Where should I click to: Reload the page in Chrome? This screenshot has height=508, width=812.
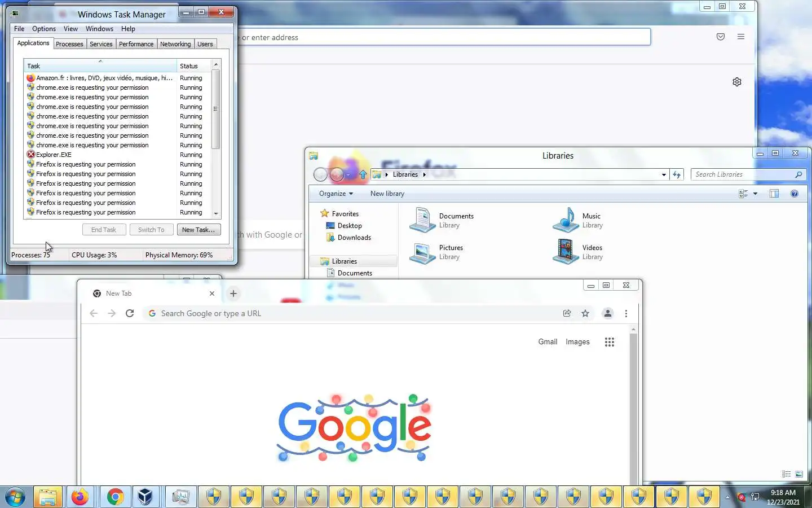(x=130, y=313)
